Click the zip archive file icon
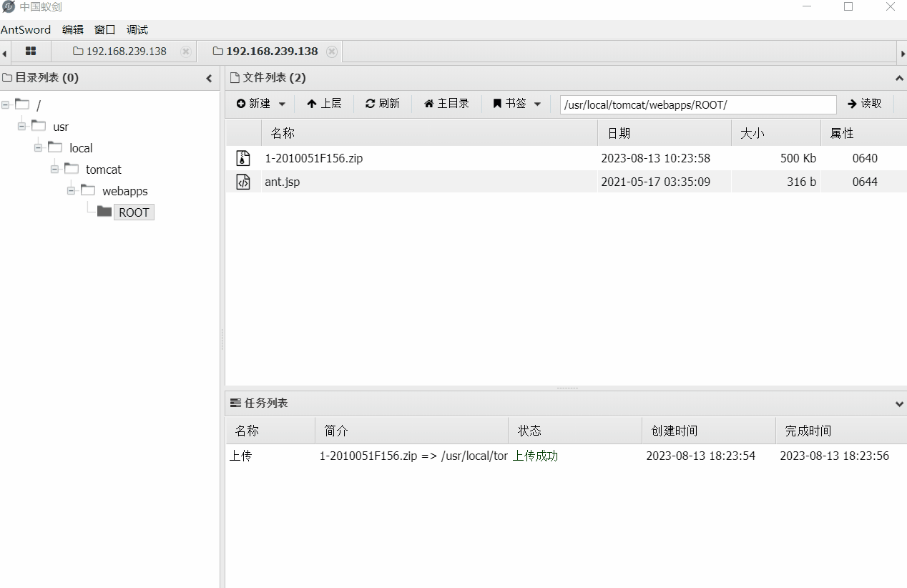The width and height of the screenshot is (907, 588). point(243,158)
